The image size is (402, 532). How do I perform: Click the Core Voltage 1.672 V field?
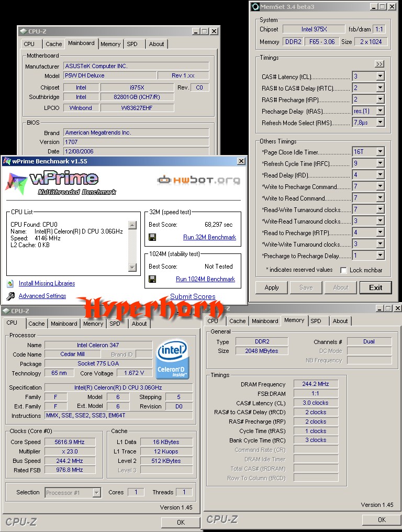point(134,373)
